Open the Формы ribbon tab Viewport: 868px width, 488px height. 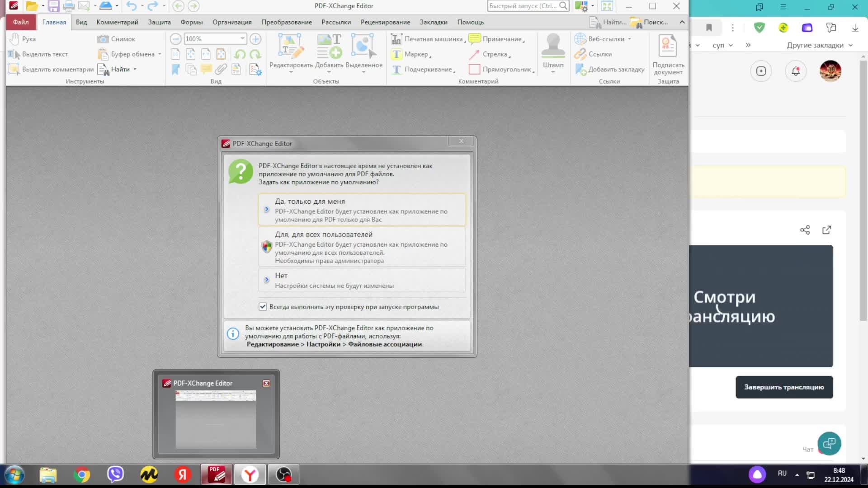tap(192, 22)
